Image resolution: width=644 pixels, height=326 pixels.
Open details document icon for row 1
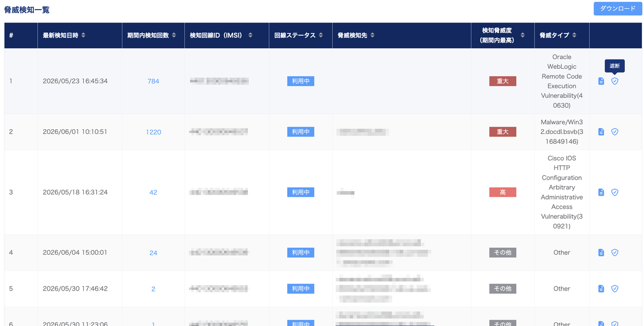pos(601,81)
